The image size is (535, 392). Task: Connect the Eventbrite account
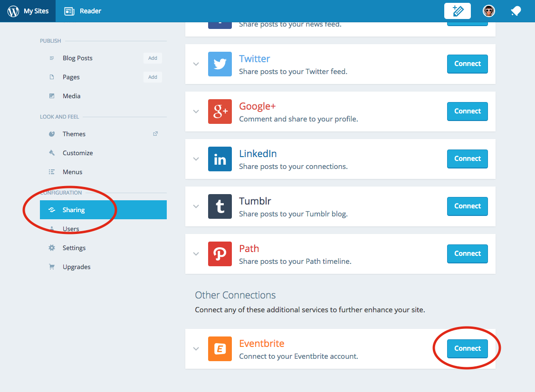coord(467,348)
